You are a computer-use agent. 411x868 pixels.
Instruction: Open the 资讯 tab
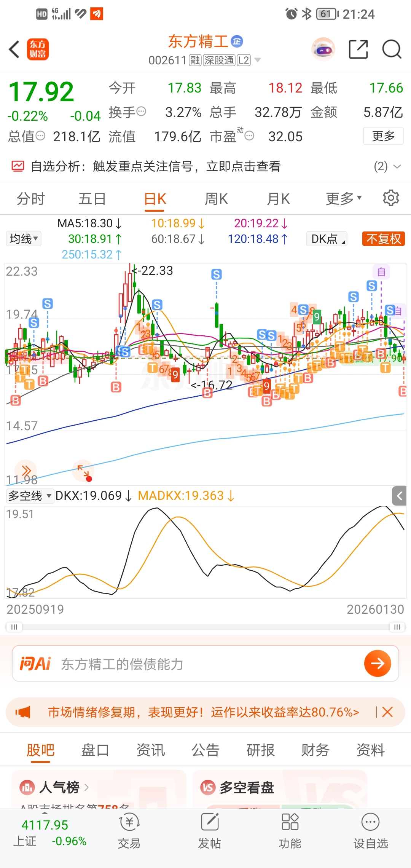click(x=150, y=750)
